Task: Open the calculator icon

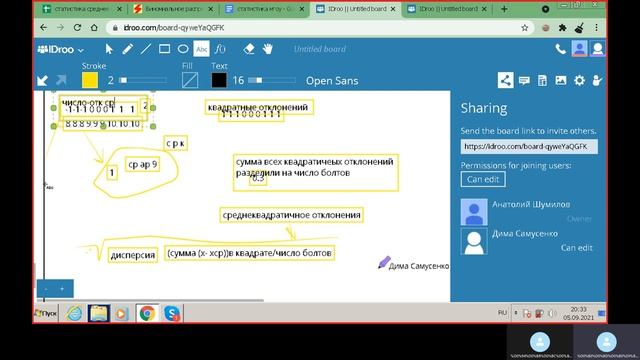Action: [x=542, y=80]
